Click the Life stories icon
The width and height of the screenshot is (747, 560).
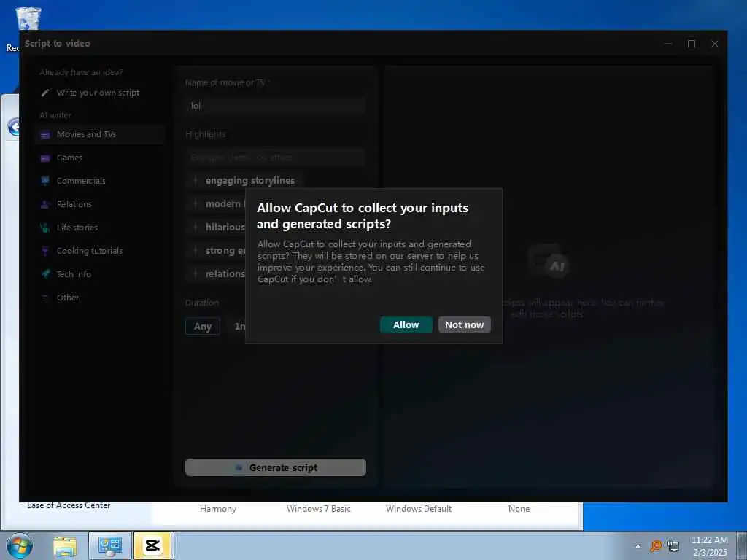click(x=45, y=227)
